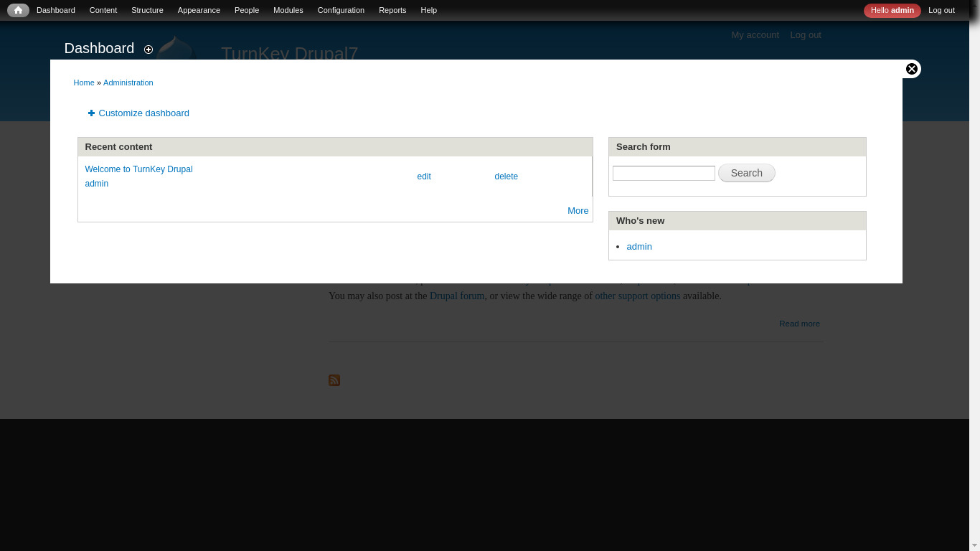Click the More link under Recent content
Viewport: 980px width, 551px height.
(x=578, y=211)
